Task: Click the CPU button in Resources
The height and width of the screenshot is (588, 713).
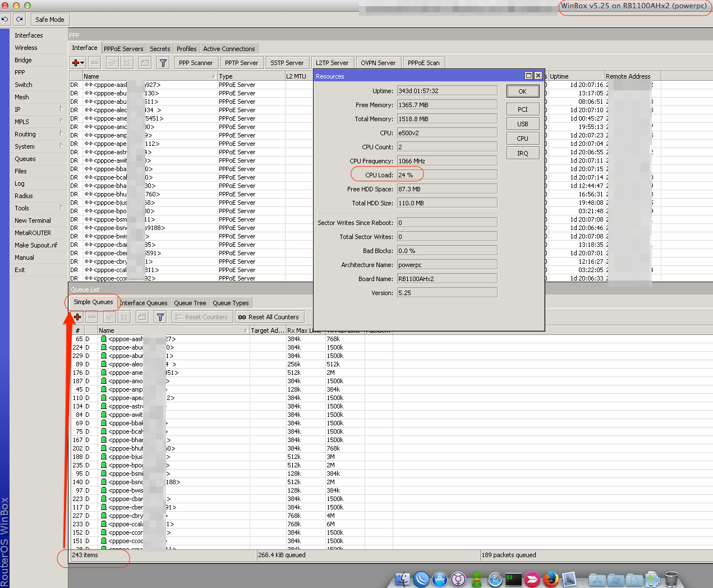Action: point(523,139)
